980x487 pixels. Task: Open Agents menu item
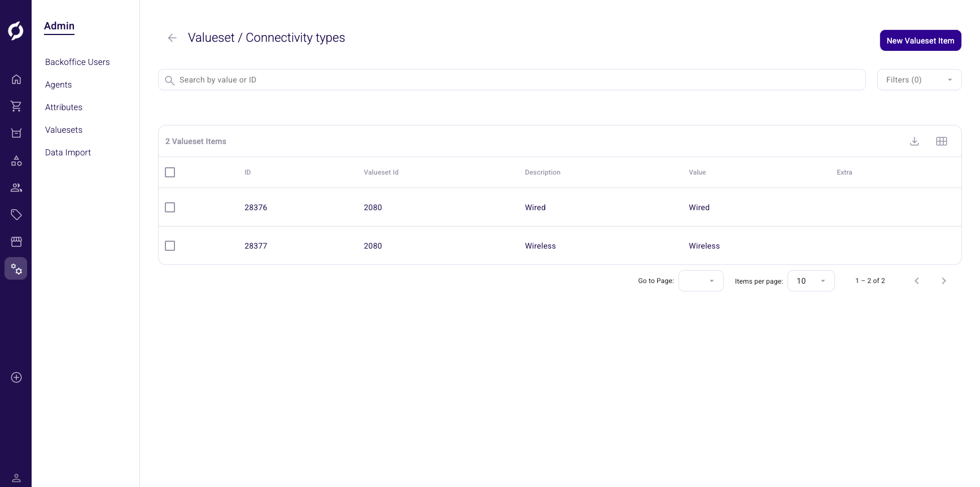point(59,85)
